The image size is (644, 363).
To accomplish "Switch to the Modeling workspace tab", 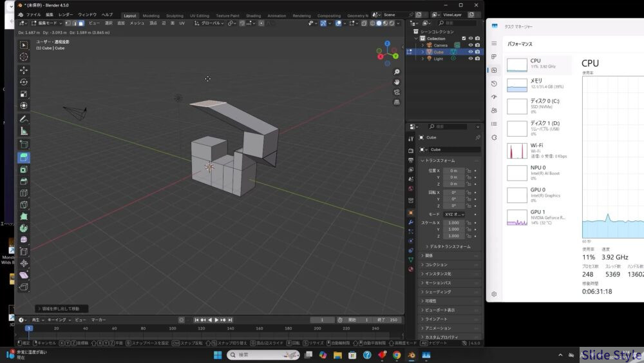I will [x=151, y=15].
